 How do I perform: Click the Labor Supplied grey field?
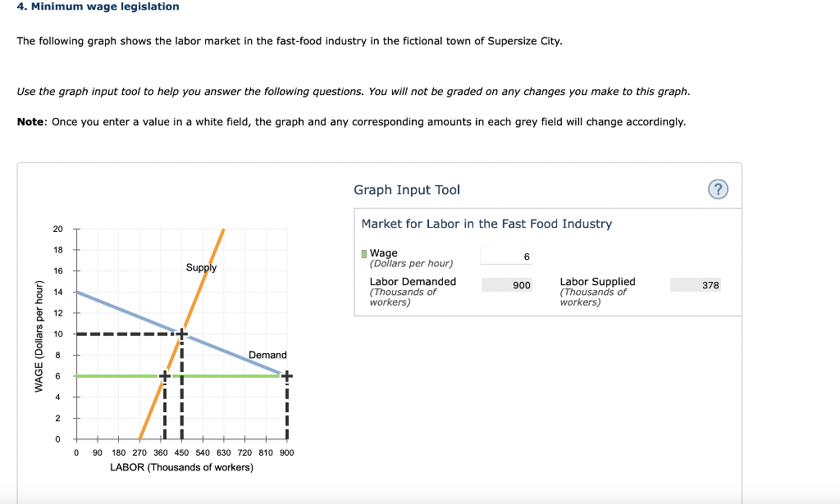pyautogui.click(x=694, y=284)
